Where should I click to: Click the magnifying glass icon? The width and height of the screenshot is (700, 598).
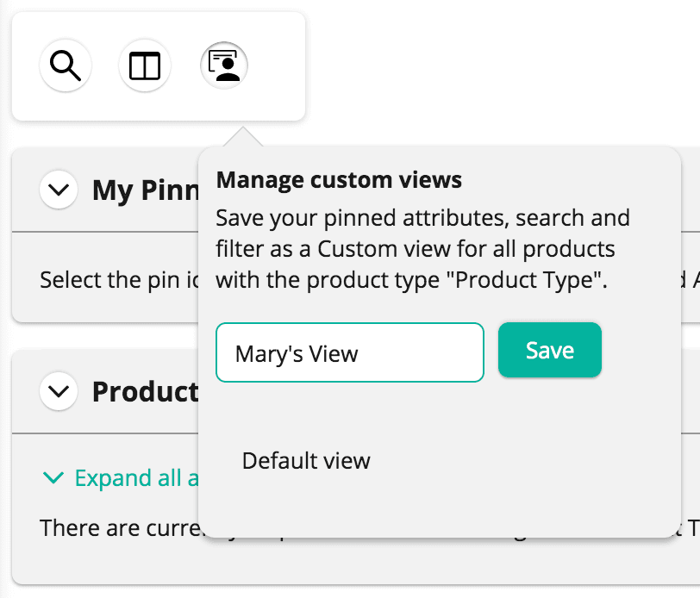tap(66, 65)
